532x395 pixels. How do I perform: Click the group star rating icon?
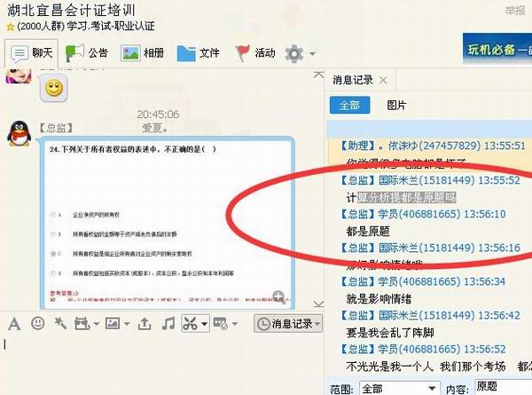click(11, 27)
